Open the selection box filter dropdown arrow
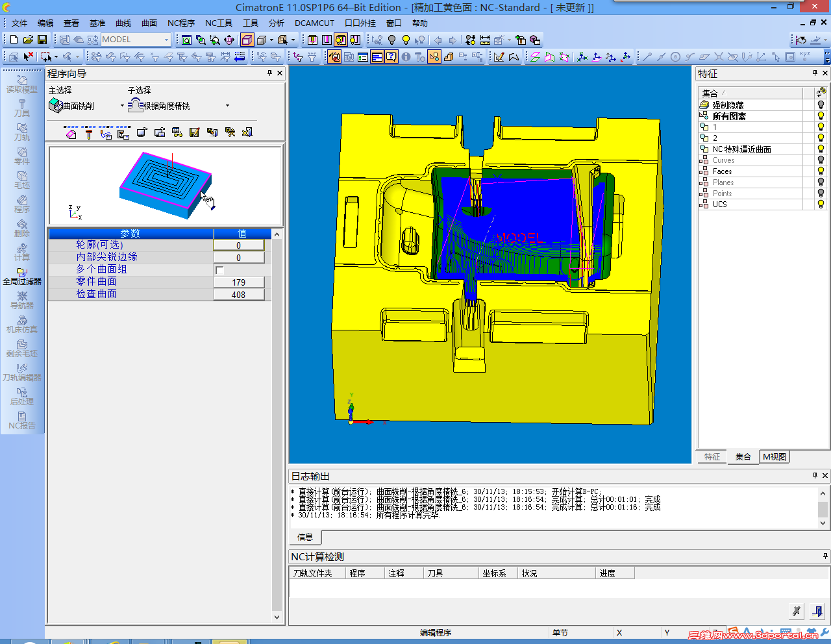Viewport: 831px width, 644px height. pyautogui.click(x=56, y=56)
